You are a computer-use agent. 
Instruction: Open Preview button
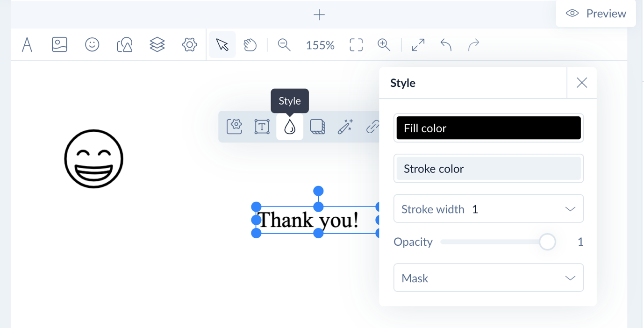(x=596, y=14)
